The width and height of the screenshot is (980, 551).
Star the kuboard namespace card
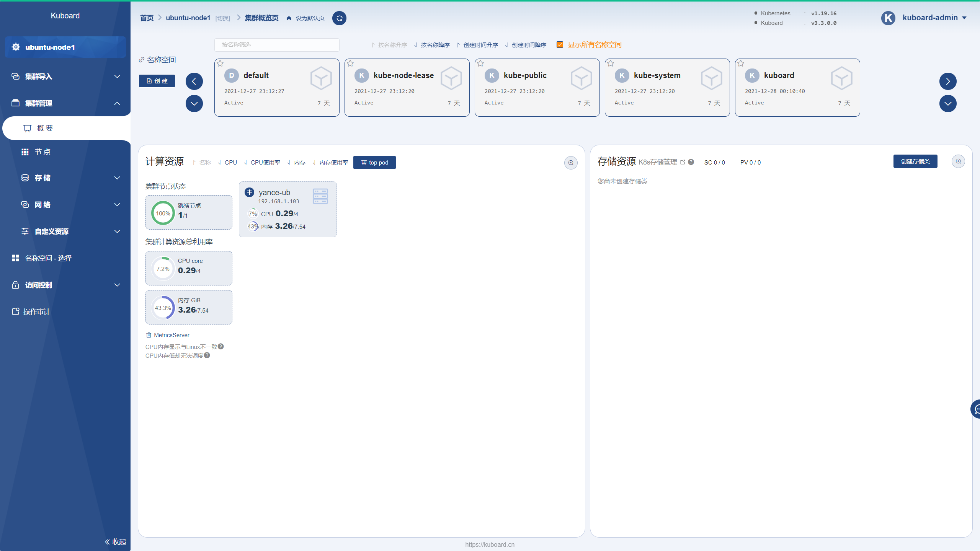pos(741,64)
